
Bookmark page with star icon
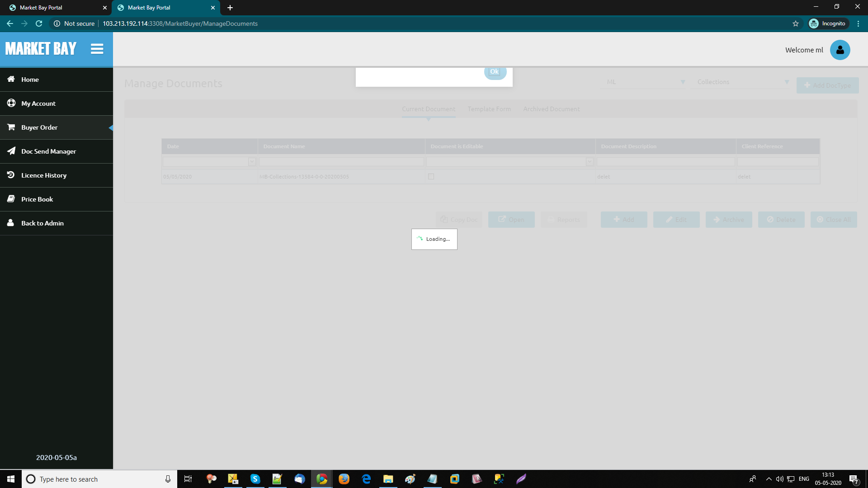pyautogui.click(x=796, y=23)
